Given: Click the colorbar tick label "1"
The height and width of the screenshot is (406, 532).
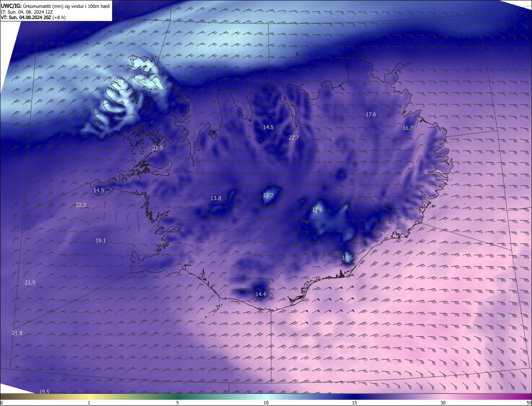Looking at the screenshot, I should (x=89, y=403).
